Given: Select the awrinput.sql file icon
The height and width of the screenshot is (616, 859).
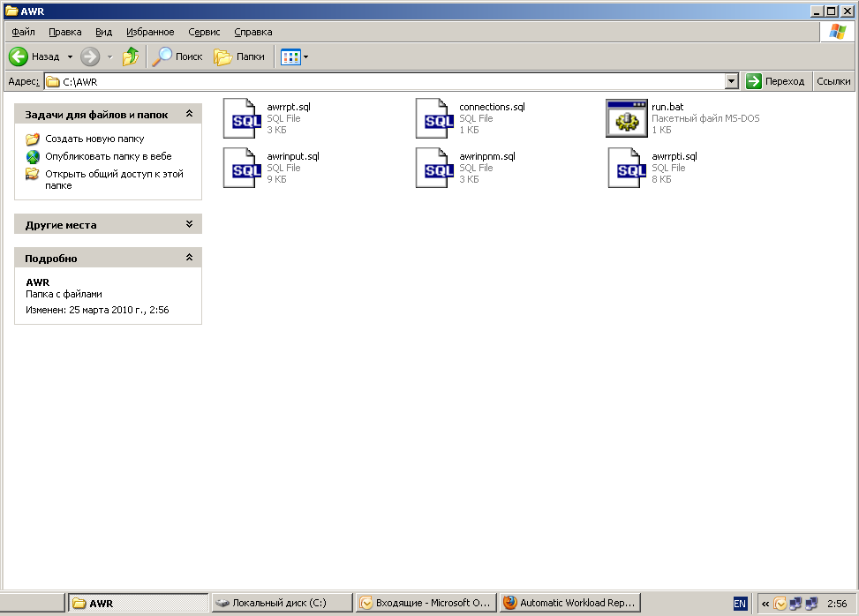Looking at the screenshot, I should coord(242,168).
